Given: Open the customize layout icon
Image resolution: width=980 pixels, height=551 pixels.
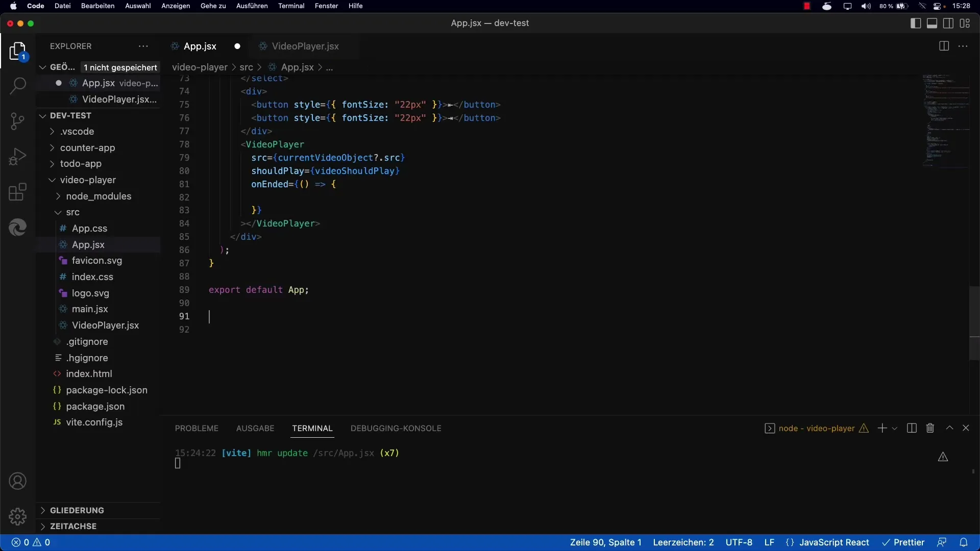Looking at the screenshot, I should pos(965,23).
